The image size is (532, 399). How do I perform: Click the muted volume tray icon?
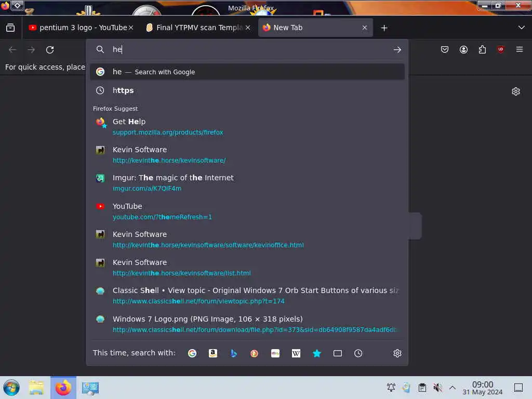pos(437,388)
